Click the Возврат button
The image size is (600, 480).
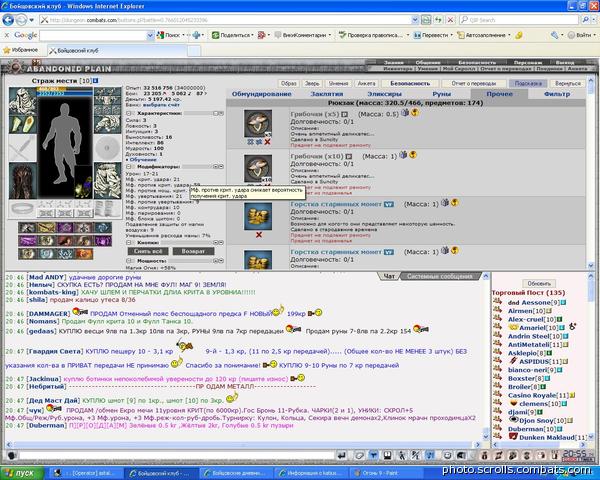click(x=193, y=251)
